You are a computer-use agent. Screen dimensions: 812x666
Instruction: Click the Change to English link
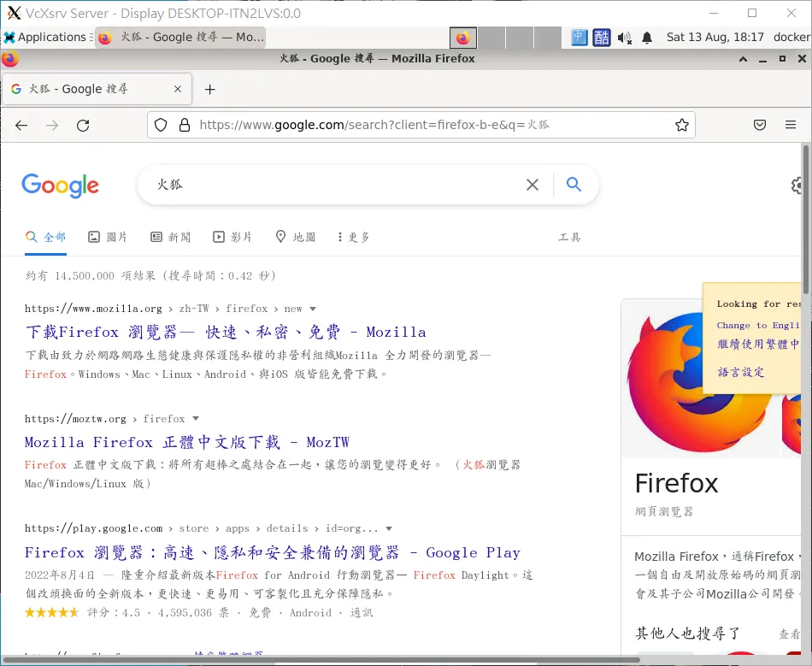pos(758,326)
